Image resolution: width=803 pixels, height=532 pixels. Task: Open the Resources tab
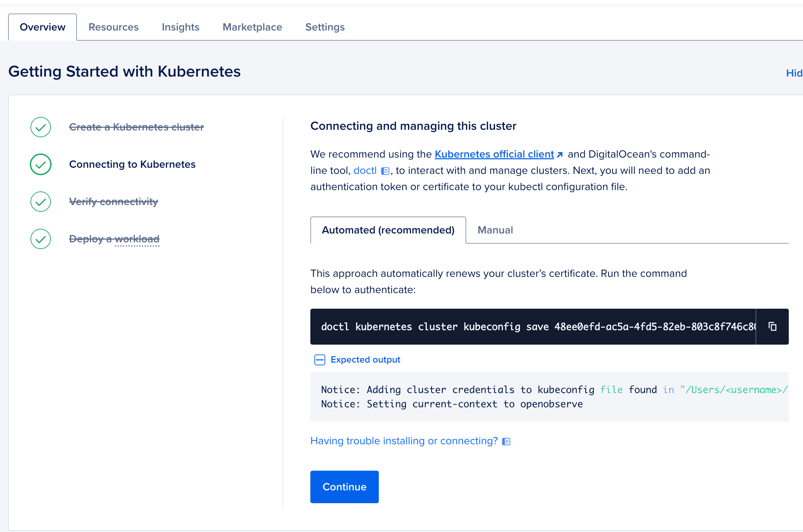click(113, 27)
